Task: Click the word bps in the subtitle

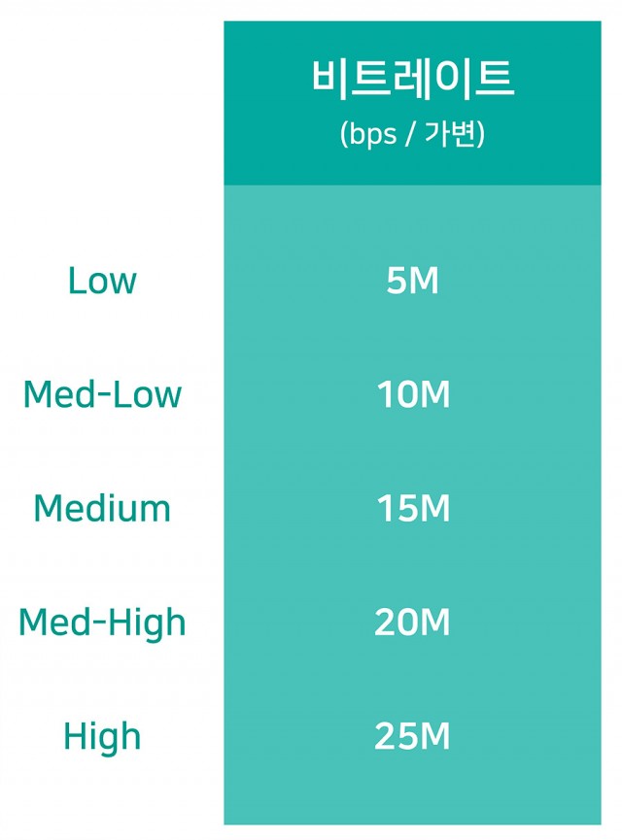Action: click(x=372, y=134)
